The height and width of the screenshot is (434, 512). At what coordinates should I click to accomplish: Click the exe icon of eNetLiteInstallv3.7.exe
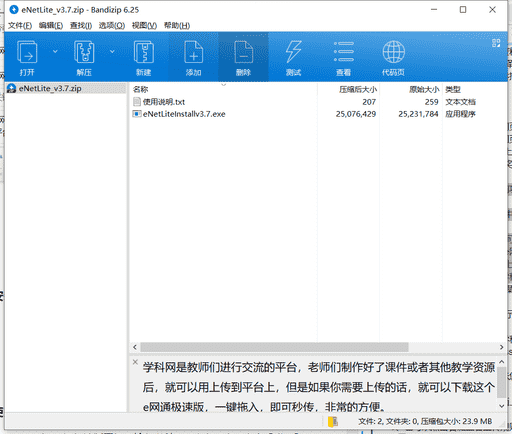pyautogui.click(x=137, y=114)
